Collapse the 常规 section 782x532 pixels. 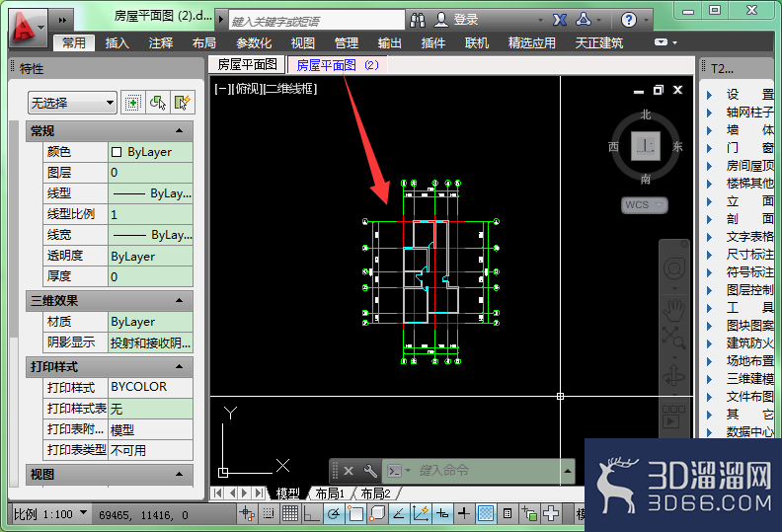(x=179, y=130)
